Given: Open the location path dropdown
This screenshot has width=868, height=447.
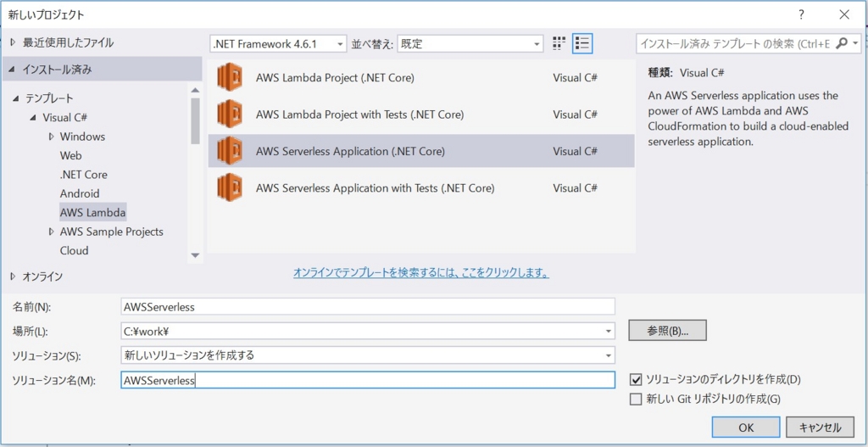Looking at the screenshot, I should pos(609,332).
